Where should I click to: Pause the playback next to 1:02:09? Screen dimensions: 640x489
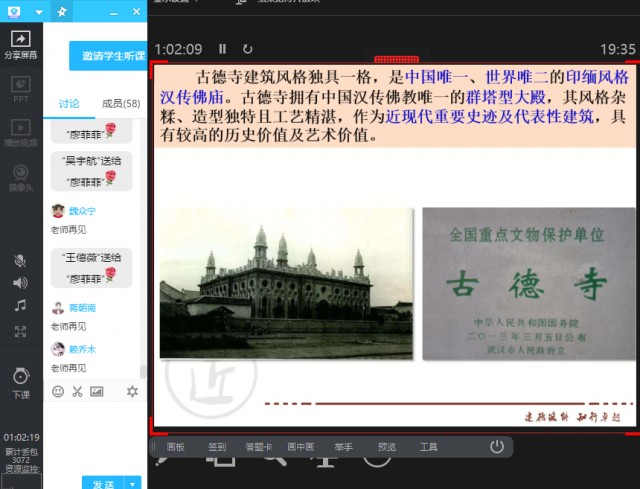coord(223,49)
